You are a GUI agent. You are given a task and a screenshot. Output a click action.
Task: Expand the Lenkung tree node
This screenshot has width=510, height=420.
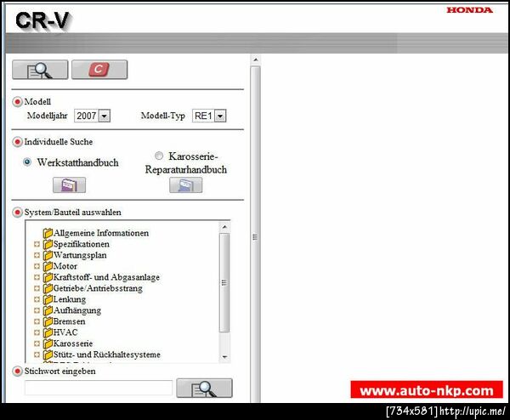point(37,299)
